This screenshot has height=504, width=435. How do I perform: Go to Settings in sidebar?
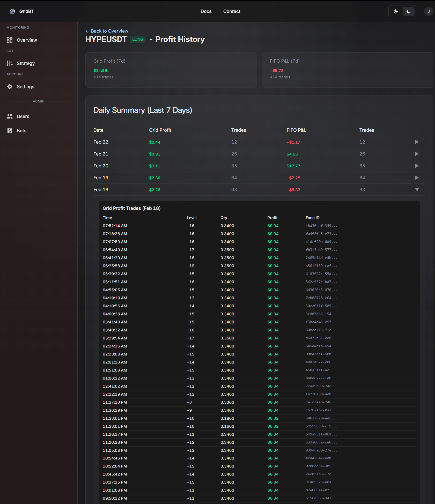coord(25,86)
